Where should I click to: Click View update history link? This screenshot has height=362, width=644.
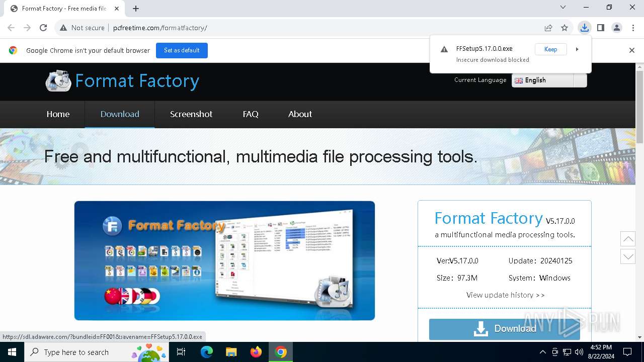(505, 295)
